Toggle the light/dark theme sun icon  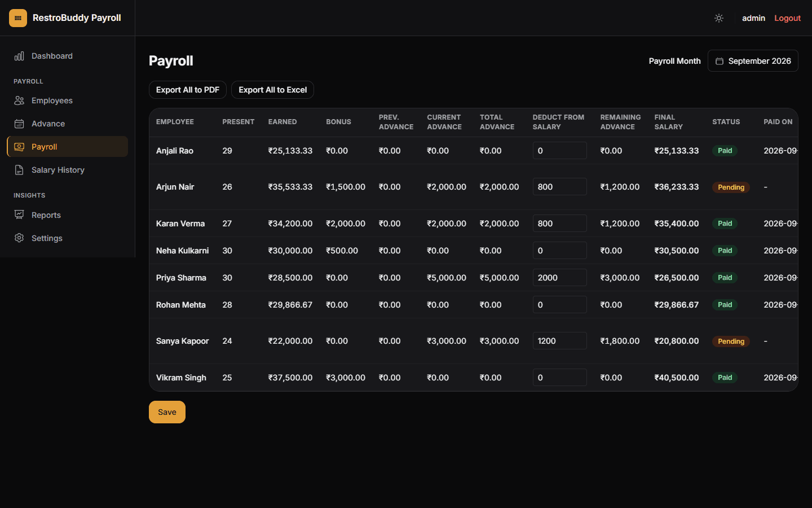(x=719, y=18)
